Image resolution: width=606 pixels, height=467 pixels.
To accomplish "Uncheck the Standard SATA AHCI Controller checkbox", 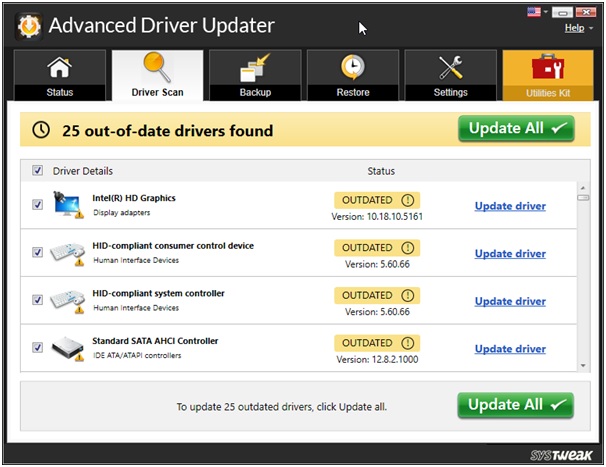I will [x=38, y=348].
